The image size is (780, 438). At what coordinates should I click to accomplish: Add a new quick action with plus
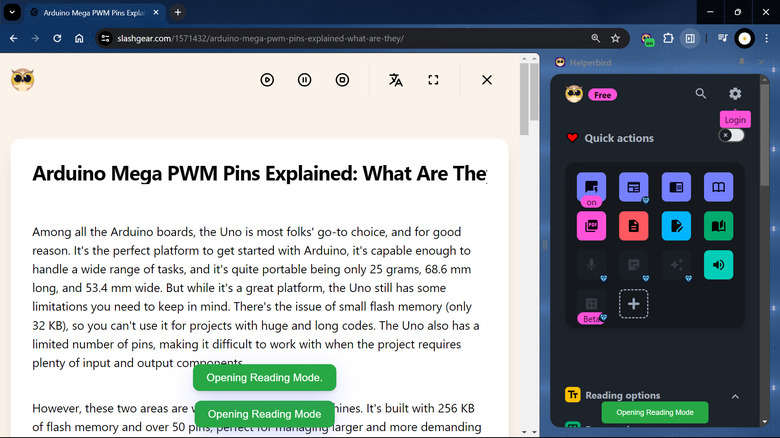[x=633, y=303]
